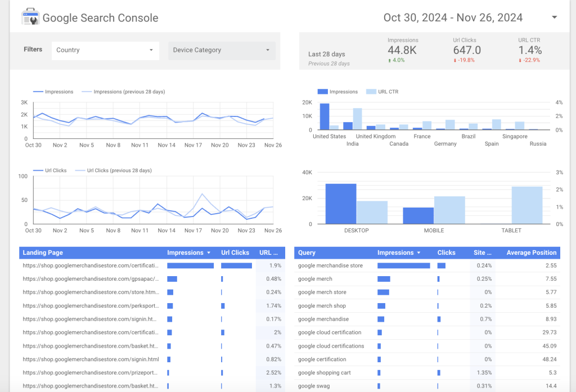Click the URL CTR legend swatch in country chart
Image resolution: width=576 pixels, height=392 pixels.
coord(372,92)
